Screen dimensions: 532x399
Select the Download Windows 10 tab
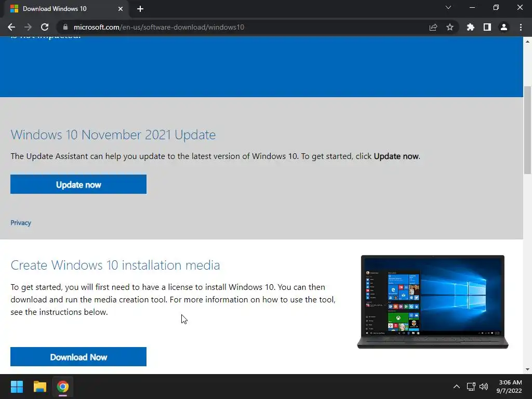[66, 9]
